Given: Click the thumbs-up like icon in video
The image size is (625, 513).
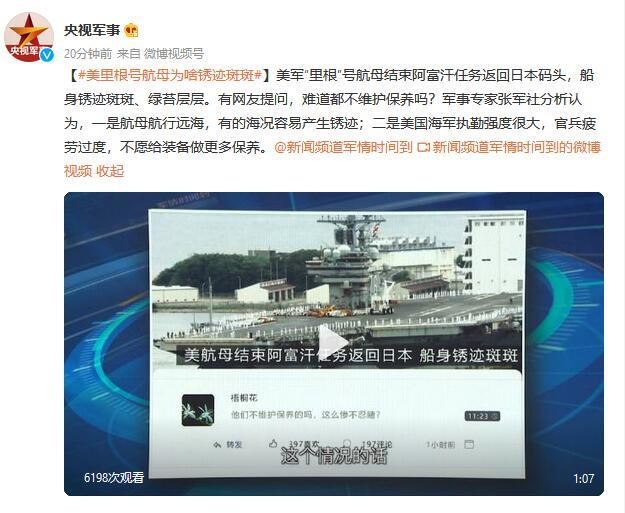Looking at the screenshot, I should coord(273,443).
